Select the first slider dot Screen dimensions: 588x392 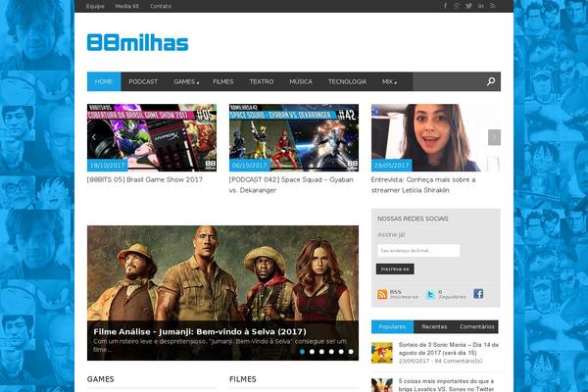[302, 352]
